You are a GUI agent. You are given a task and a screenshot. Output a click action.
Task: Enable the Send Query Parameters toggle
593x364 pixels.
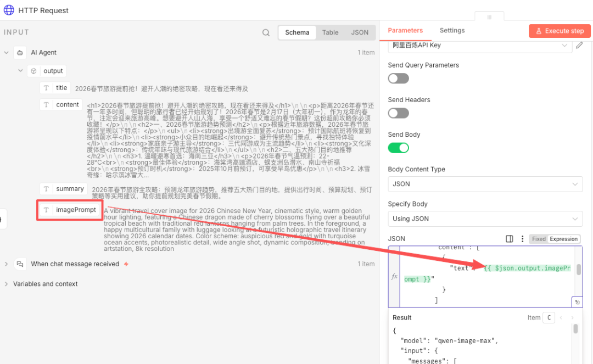click(x=398, y=79)
